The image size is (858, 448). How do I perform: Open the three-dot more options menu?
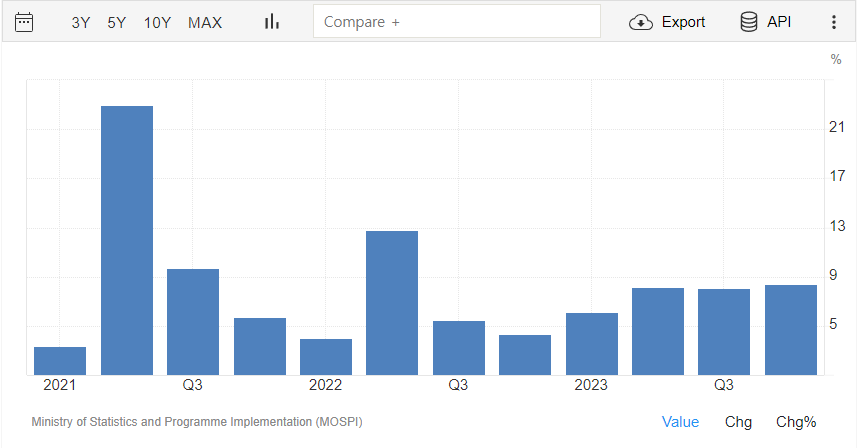833,22
